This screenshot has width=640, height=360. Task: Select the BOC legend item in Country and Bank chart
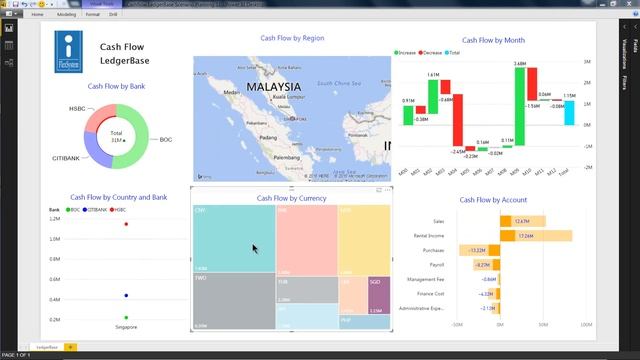(x=73, y=210)
